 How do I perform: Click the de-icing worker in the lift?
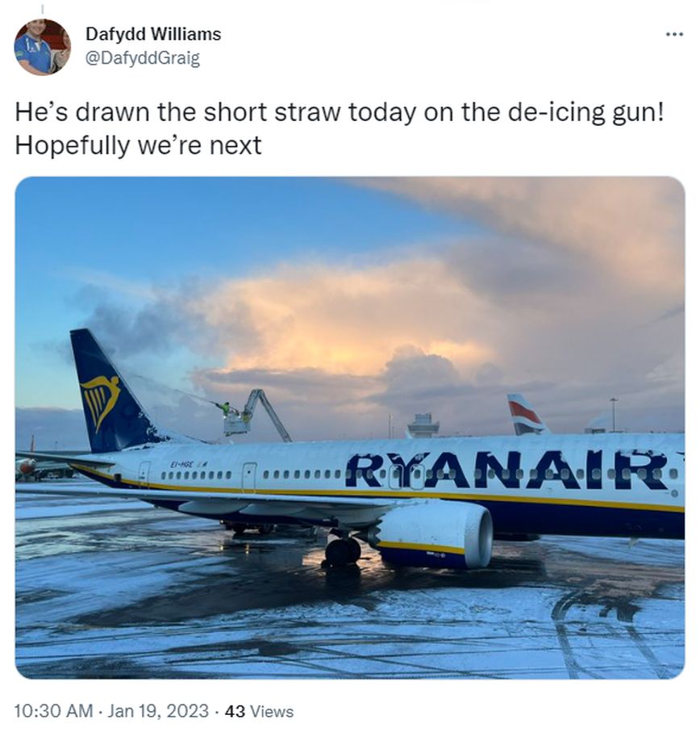[x=225, y=408]
